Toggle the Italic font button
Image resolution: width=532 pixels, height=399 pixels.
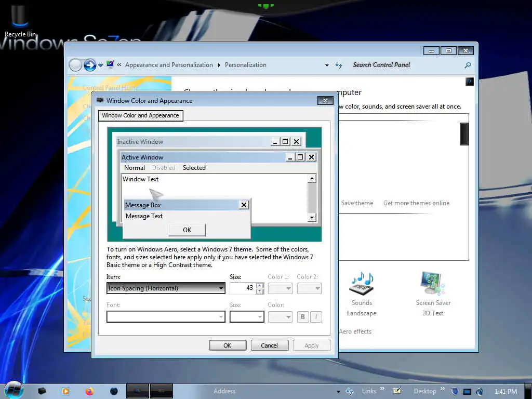click(x=316, y=317)
